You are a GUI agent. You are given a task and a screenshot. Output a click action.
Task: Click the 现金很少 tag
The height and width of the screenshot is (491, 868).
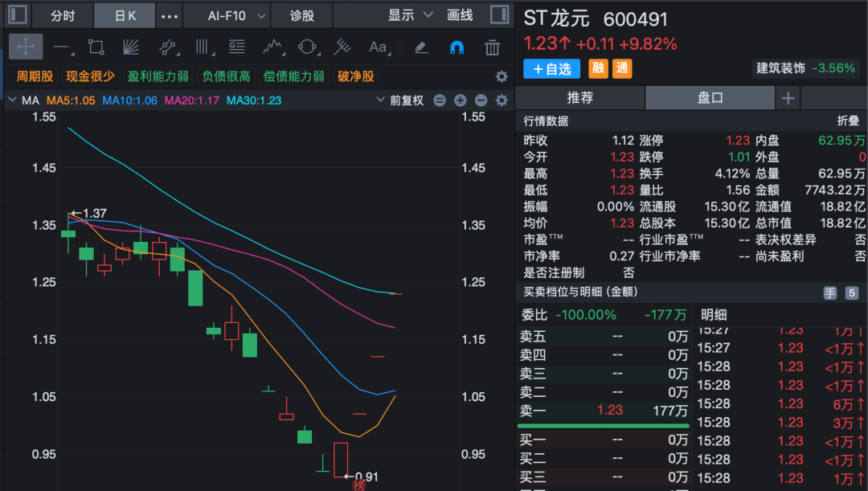click(90, 76)
